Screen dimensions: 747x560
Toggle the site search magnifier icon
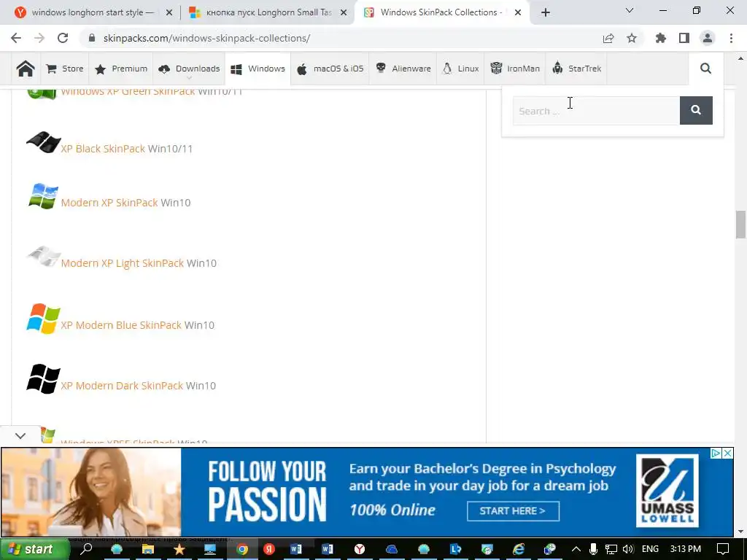click(x=705, y=69)
